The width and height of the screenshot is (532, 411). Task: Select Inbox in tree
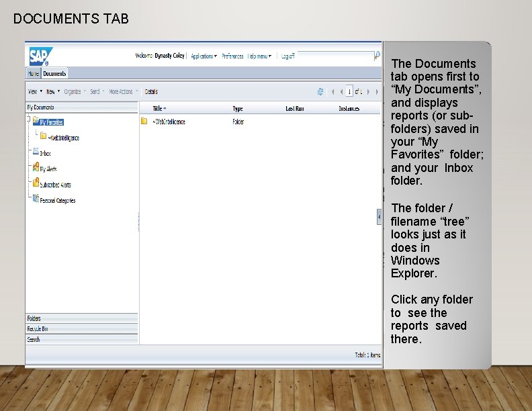click(45, 154)
